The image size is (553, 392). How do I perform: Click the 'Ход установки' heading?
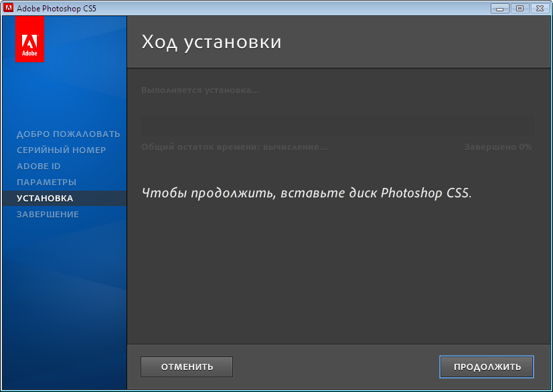coord(212,42)
